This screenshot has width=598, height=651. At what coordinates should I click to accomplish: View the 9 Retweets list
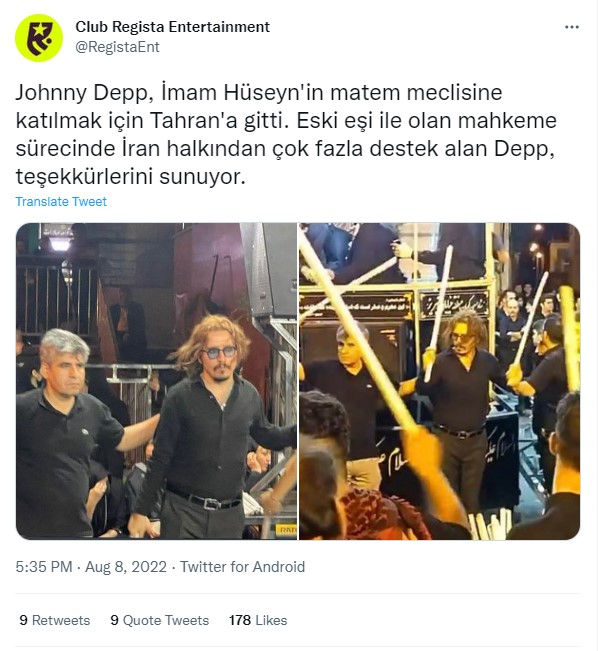point(54,620)
